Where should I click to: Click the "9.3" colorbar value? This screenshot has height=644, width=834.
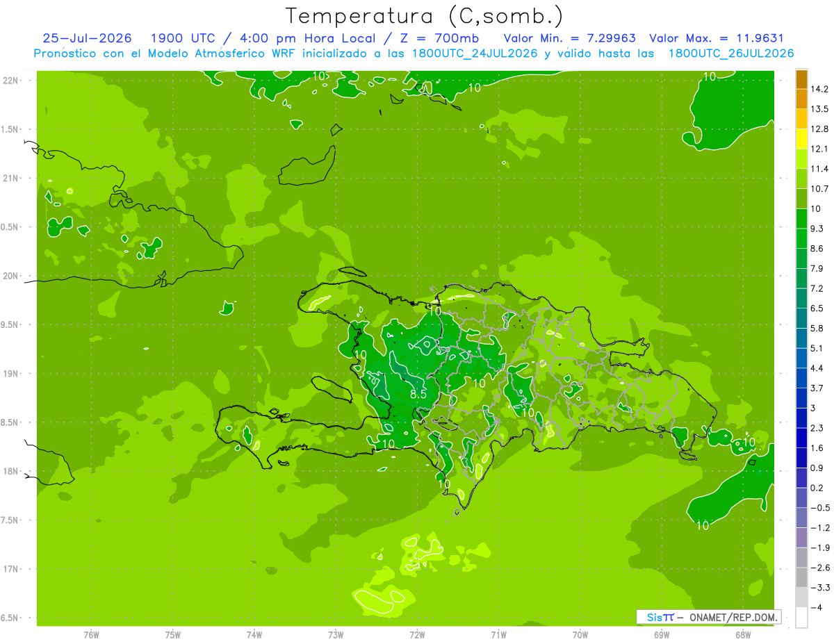[x=817, y=229]
